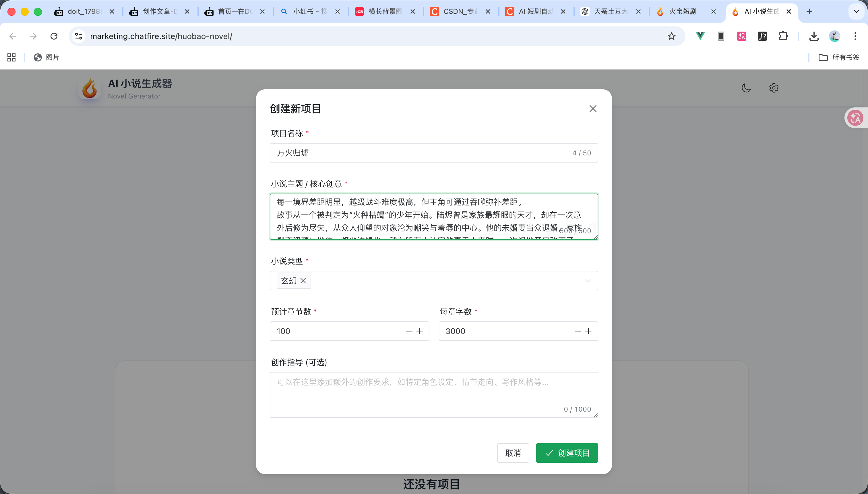Open the Chrome three-dot menu
This screenshot has height=494, width=868.
pos(855,36)
